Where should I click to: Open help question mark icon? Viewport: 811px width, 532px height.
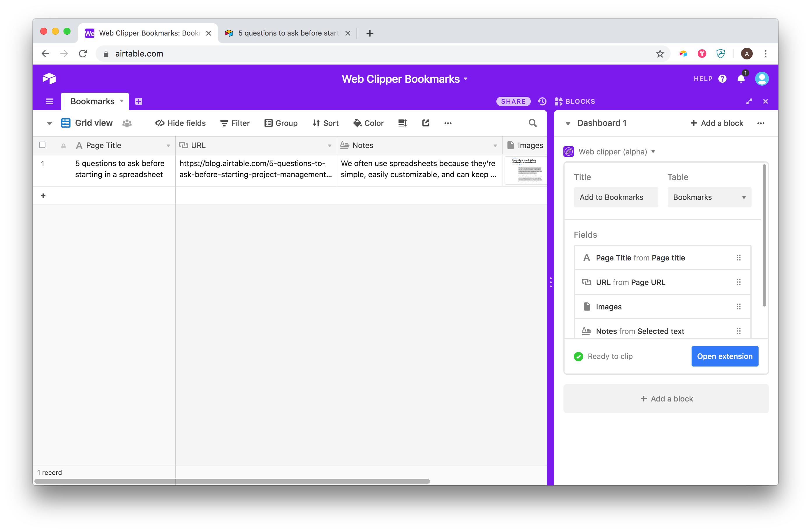(x=722, y=79)
